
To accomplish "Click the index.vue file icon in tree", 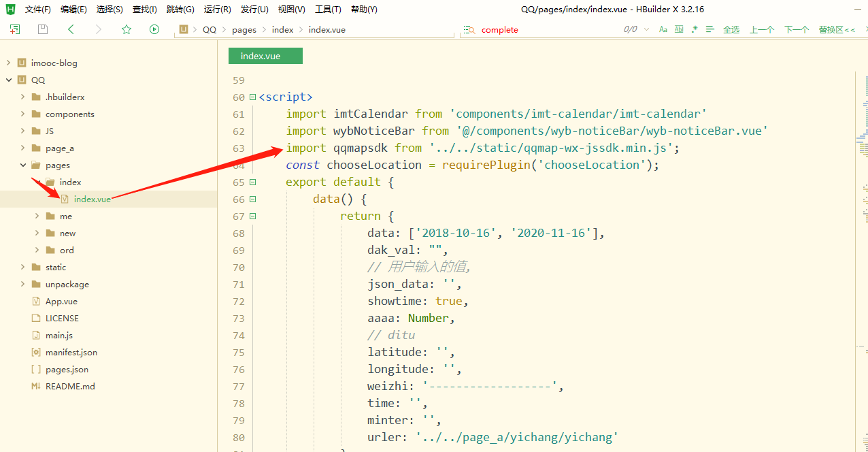I will [65, 199].
